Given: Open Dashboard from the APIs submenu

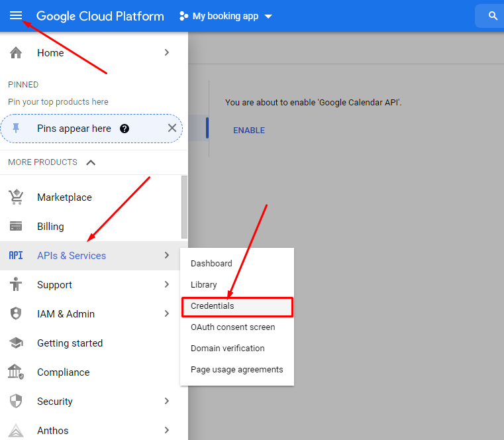Looking at the screenshot, I should [x=237, y=264].
